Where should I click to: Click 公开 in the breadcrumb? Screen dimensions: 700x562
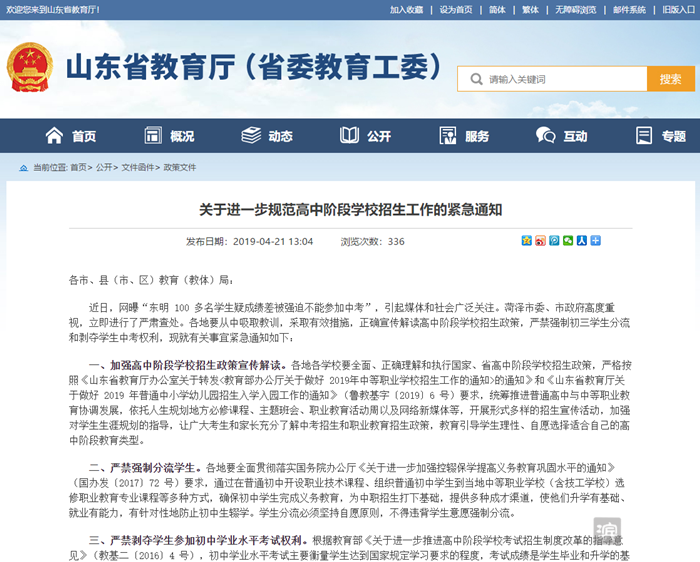[x=104, y=168]
